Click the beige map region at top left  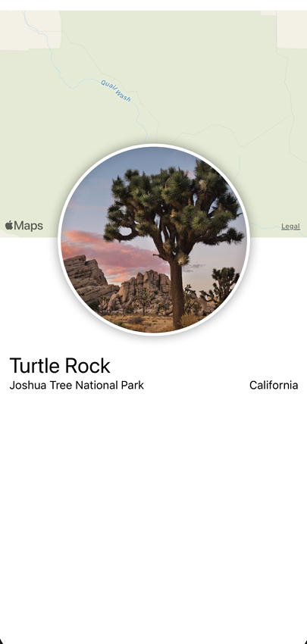31,30
